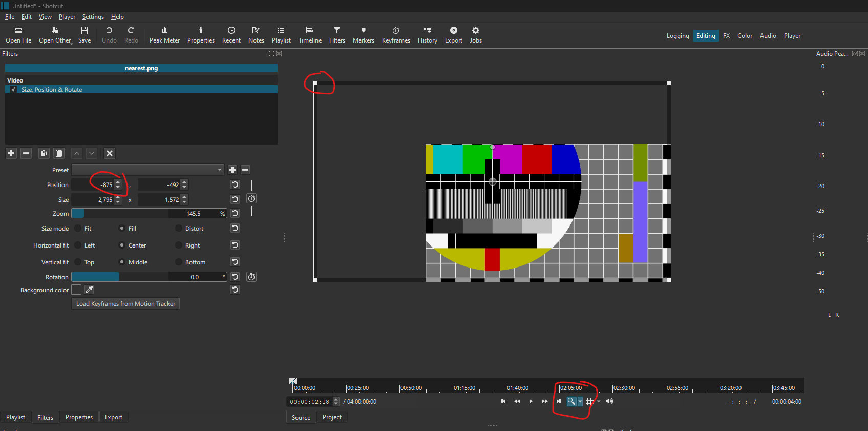Move the filter up
868x431 pixels.
(x=77, y=153)
